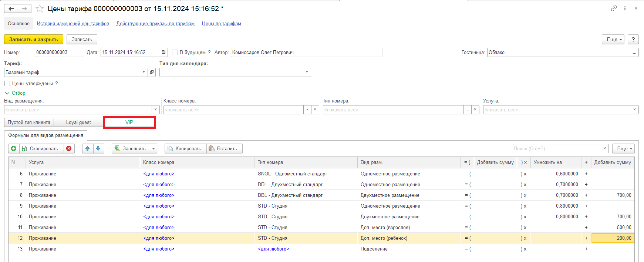
Task: Move the row up with blue arrow
Action: pos(88,148)
